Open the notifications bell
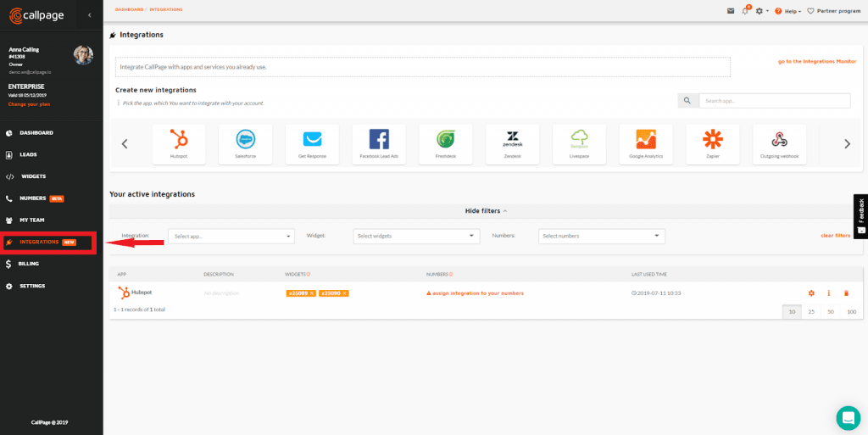 (745, 10)
